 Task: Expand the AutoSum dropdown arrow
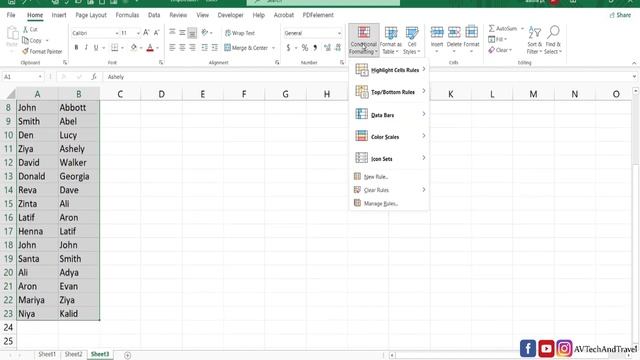(522, 29)
